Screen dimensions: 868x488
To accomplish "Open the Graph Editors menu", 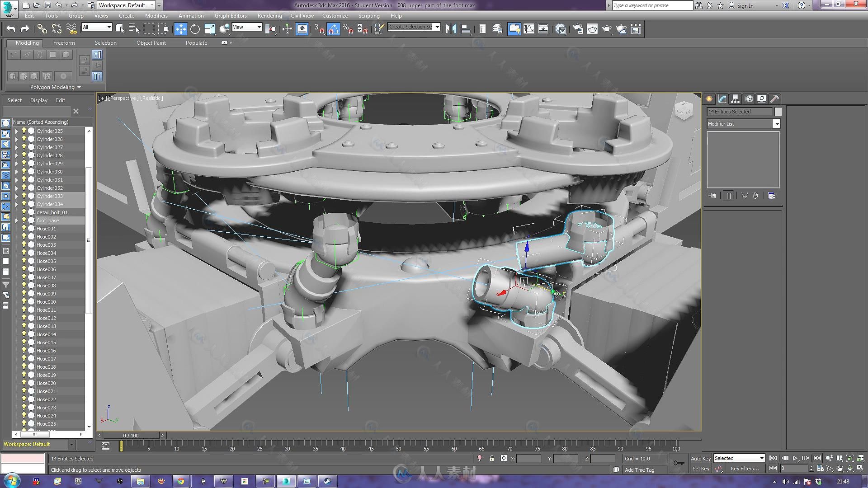I will (231, 16).
